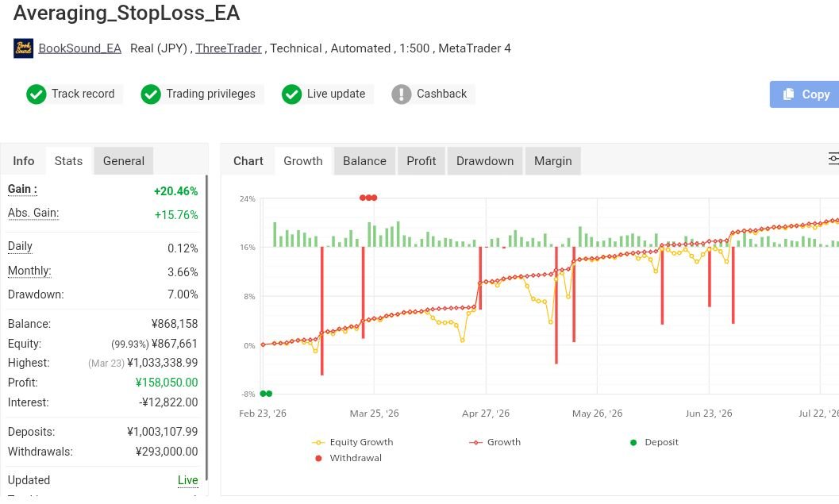Click the -¥12,822.00 interest value

168,402
